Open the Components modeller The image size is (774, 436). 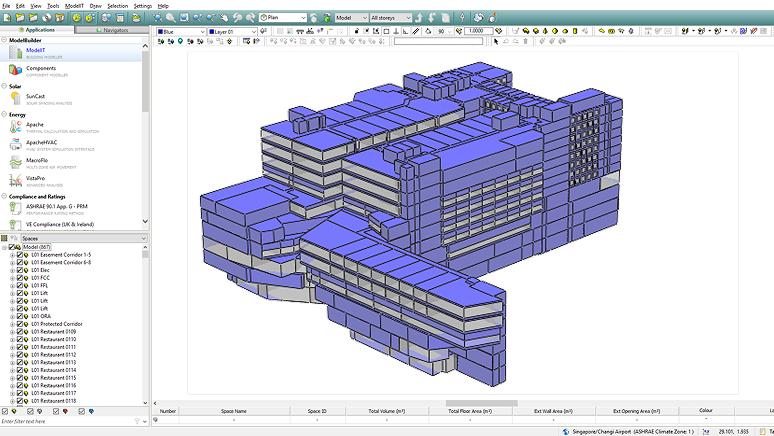coord(40,69)
